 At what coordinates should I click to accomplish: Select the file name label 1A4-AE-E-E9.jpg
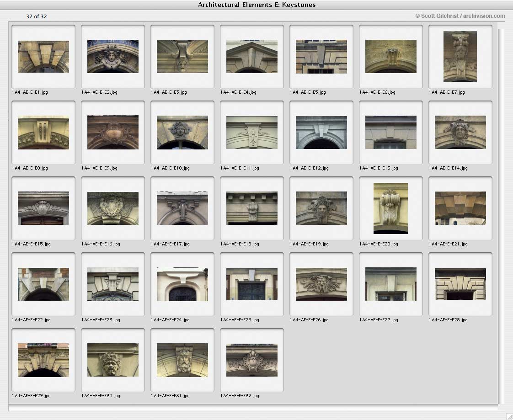[100, 168]
